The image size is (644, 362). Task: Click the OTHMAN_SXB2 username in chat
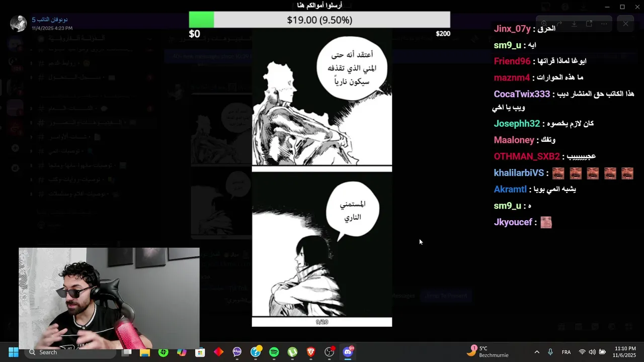coord(527,156)
